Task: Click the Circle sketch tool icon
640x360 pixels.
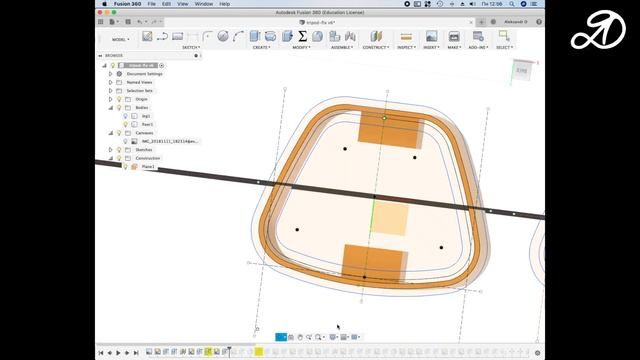Action: pyautogui.click(x=223, y=36)
